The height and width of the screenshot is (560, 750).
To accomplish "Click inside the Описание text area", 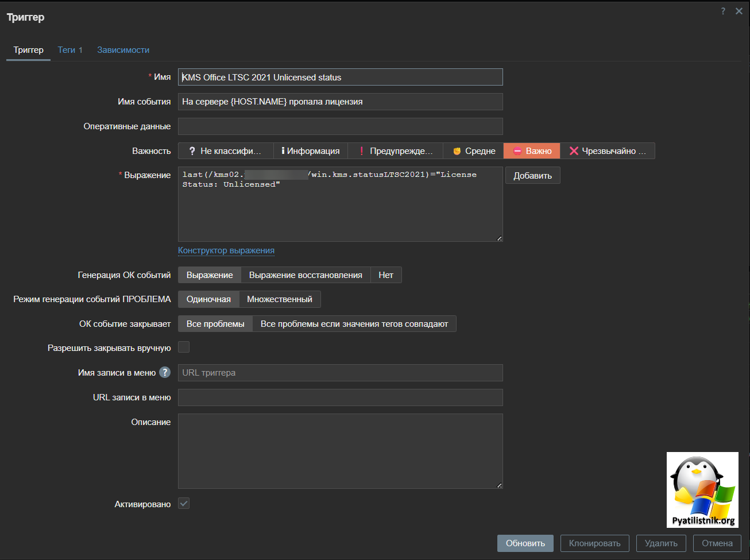I will click(x=341, y=451).
